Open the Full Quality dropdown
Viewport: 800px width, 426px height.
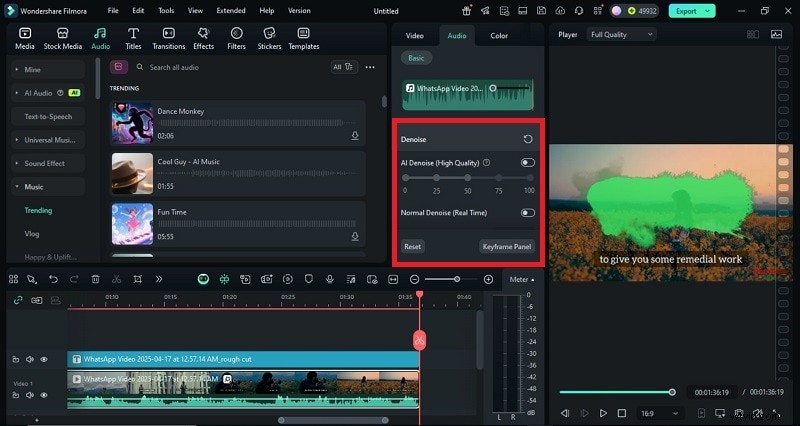tap(621, 34)
